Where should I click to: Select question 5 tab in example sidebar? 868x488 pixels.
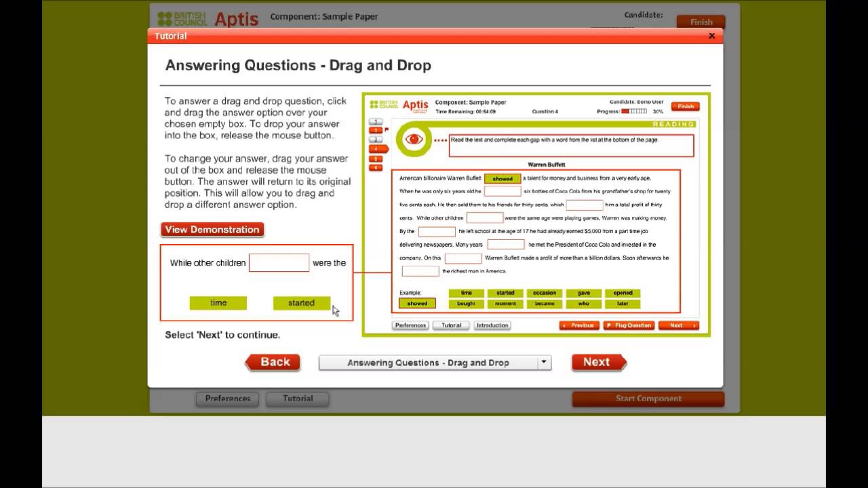376,159
